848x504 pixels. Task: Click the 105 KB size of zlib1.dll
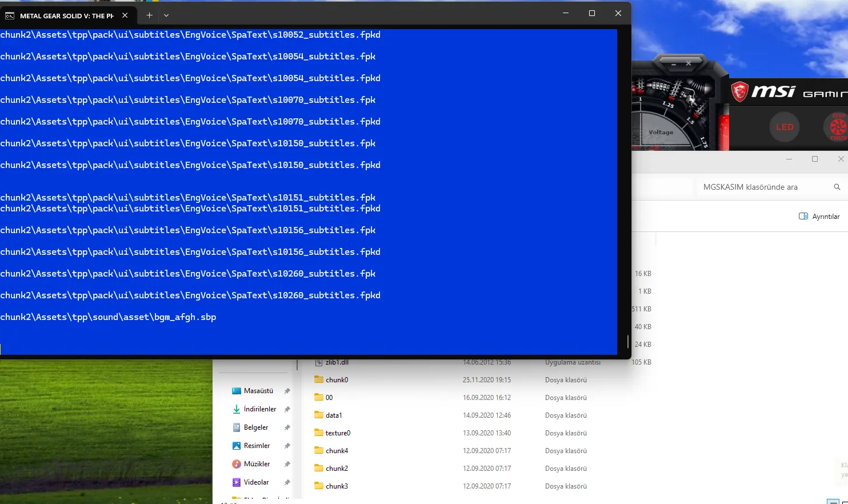coord(642,362)
